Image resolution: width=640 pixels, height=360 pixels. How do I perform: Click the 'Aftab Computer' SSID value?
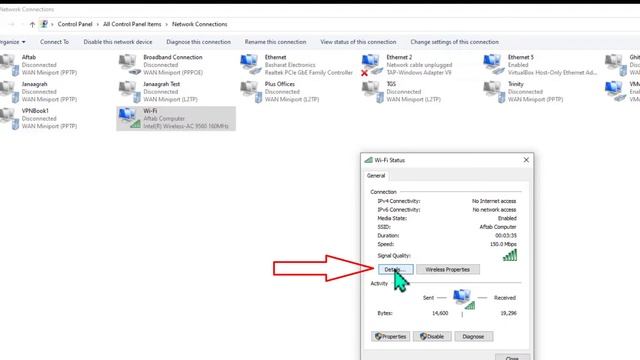coord(498,227)
